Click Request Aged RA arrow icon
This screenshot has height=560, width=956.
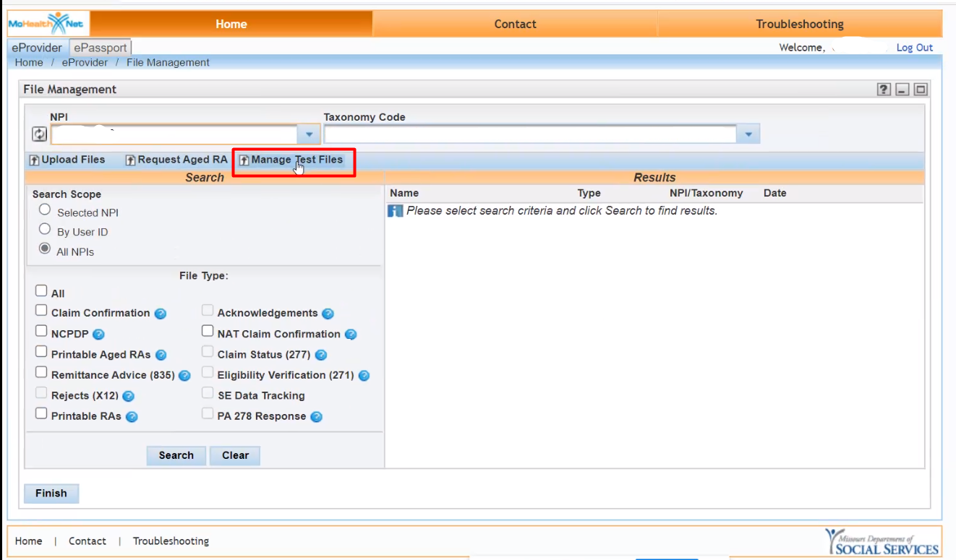tap(131, 160)
